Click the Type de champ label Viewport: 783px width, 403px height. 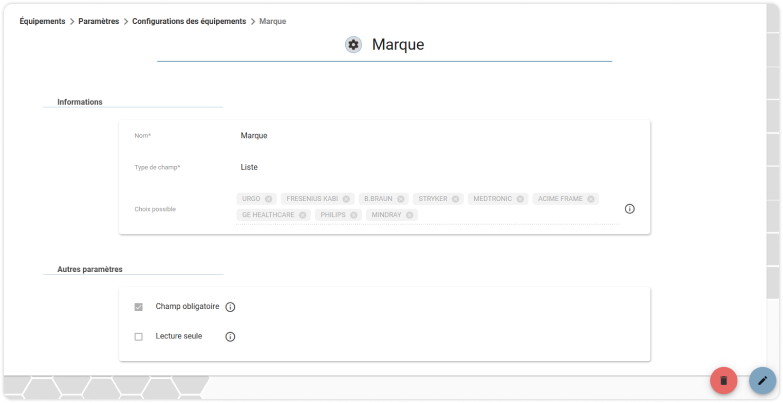coord(157,168)
